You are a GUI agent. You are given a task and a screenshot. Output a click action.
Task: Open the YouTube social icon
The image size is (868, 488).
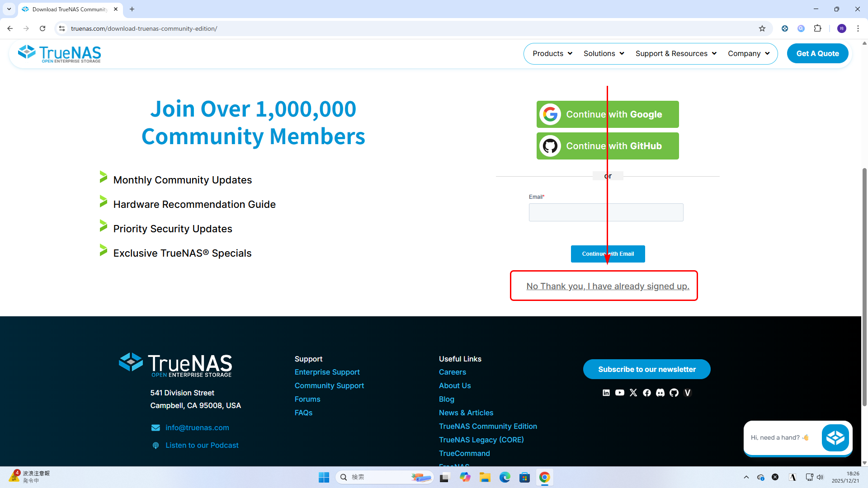click(x=620, y=393)
